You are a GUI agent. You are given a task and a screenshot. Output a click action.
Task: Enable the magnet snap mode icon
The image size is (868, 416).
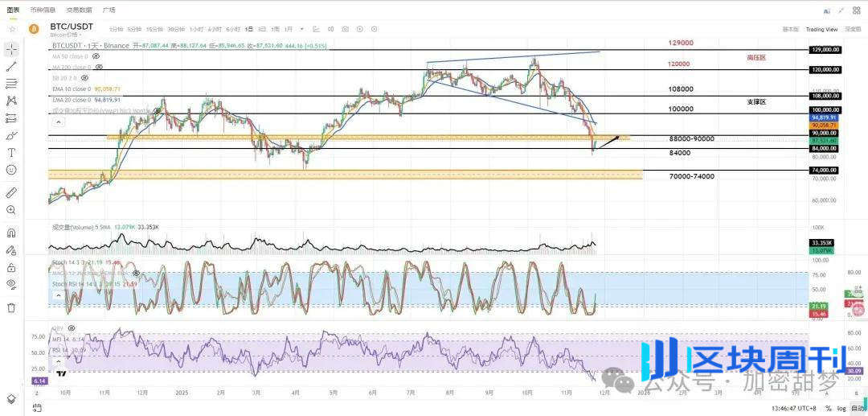pyautogui.click(x=11, y=233)
